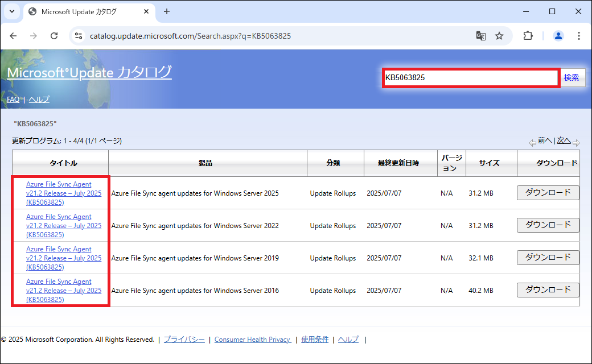592x364 pixels.
Task: Open the ヘルプ link in header
Action: pyautogui.click(x=39, y=99)
